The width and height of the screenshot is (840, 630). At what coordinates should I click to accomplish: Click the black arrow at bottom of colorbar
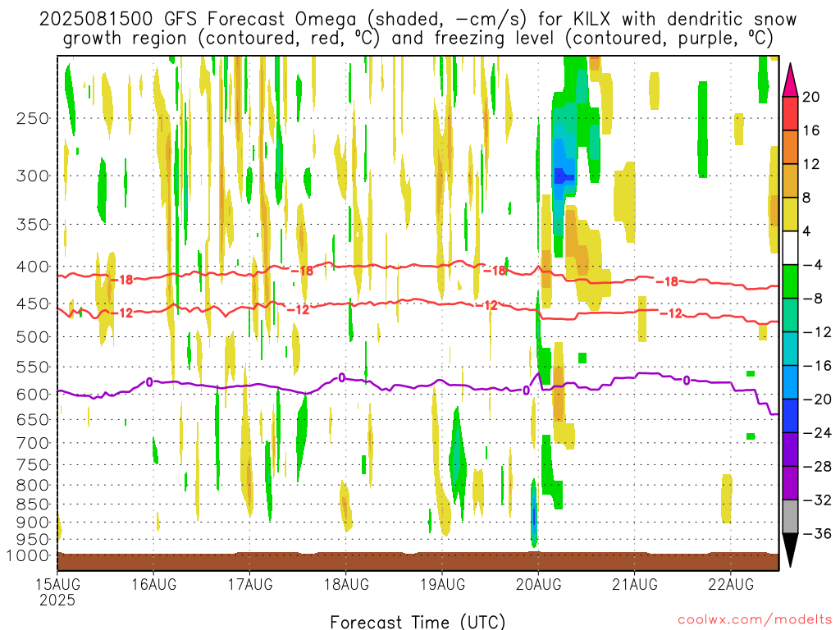[x=790, y=550]
